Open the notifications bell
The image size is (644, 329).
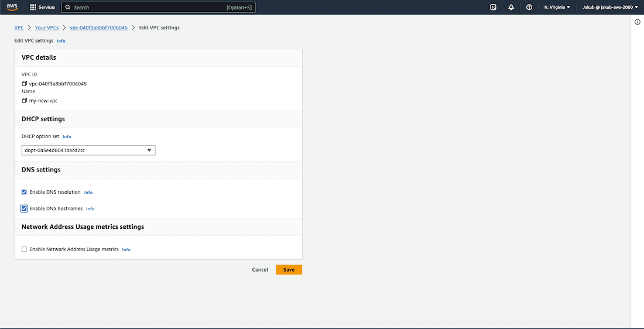click(511, 8)
